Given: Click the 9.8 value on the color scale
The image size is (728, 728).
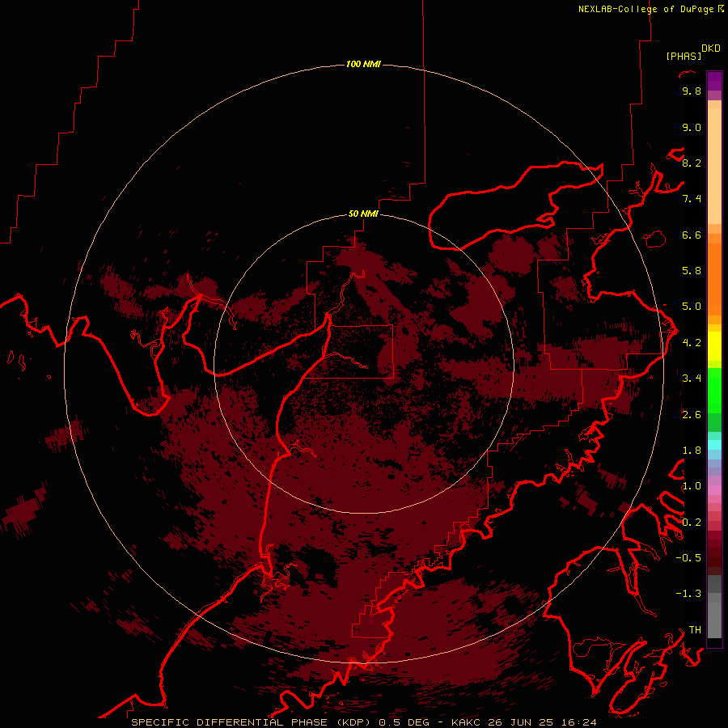Looking at the screenshot, I should coord(692,91).
